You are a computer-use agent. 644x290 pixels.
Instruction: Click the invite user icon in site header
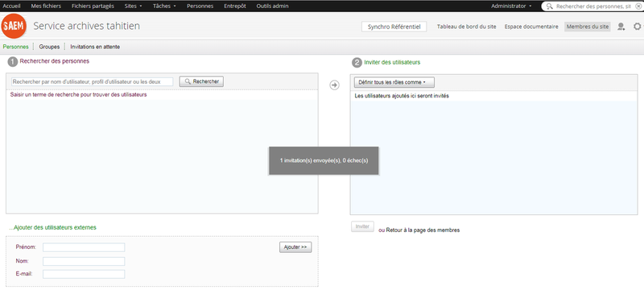click(621, 27)
